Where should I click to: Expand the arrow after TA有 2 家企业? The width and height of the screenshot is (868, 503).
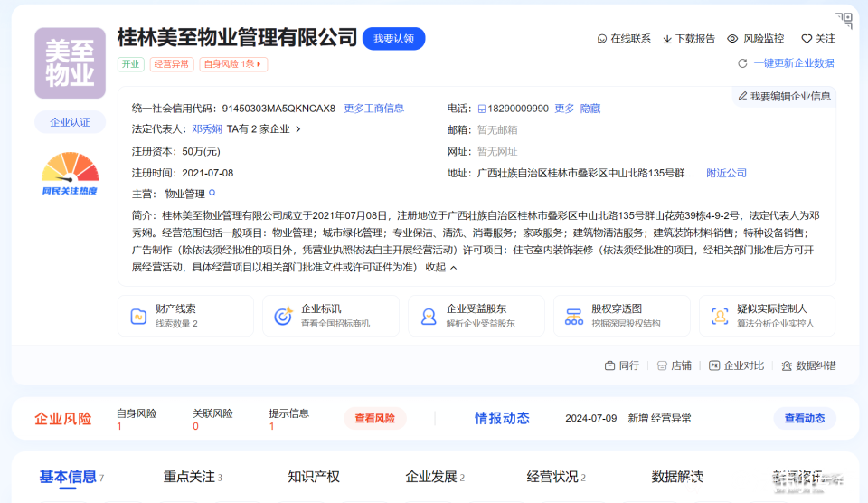[298, 129]
